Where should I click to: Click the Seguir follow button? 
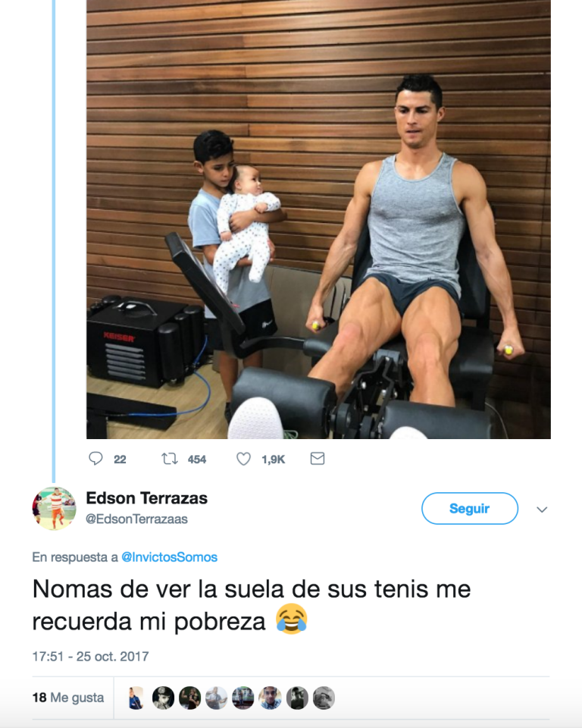click(x=470, y=508)
